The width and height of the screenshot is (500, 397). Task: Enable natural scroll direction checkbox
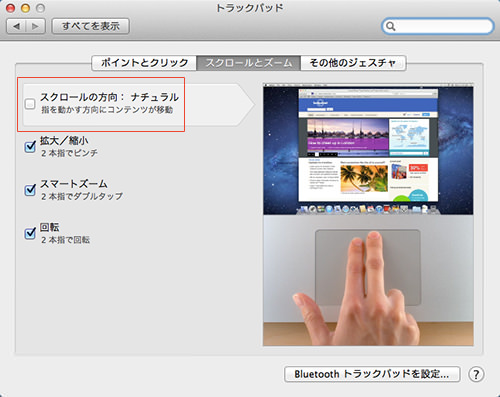30,104
